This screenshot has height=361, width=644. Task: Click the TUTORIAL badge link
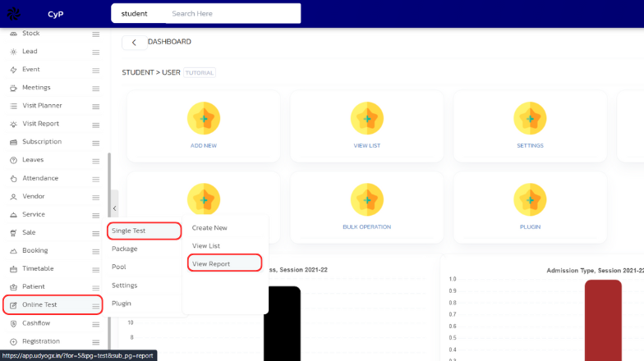click(x=200, y=72)
